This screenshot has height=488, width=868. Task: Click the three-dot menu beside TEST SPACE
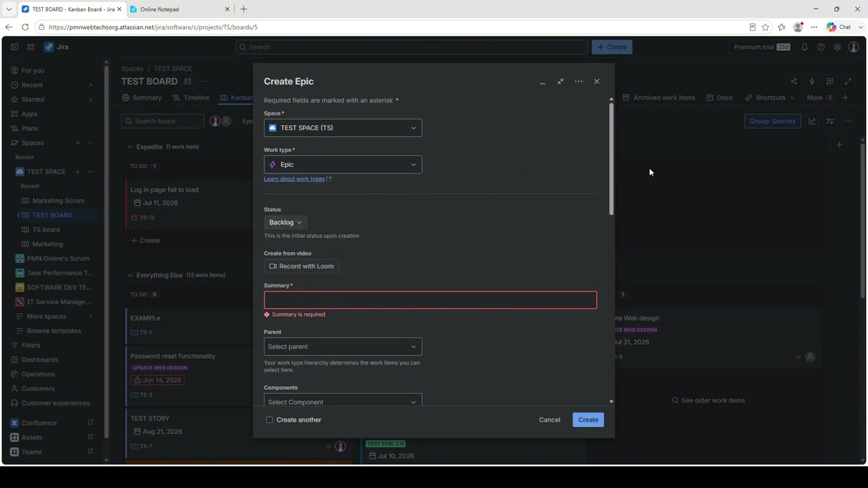90,171
